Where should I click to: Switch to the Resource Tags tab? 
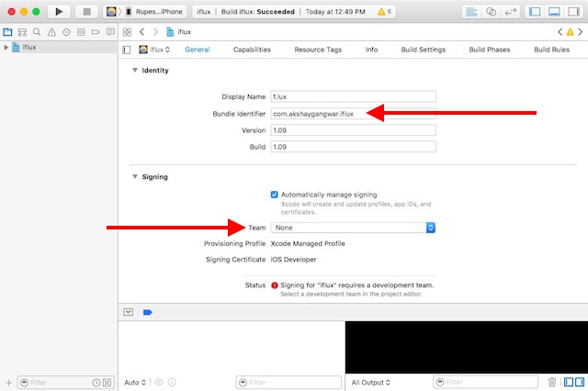[318, 50]
